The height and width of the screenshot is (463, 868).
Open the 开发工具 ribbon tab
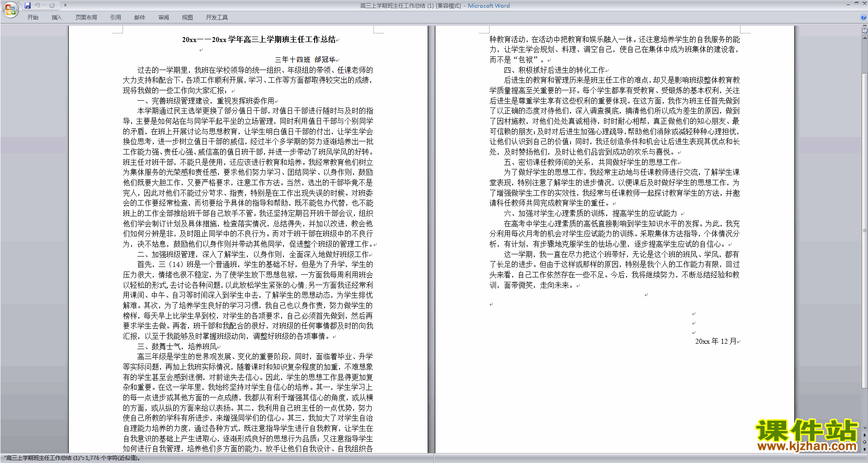(217, 18)
